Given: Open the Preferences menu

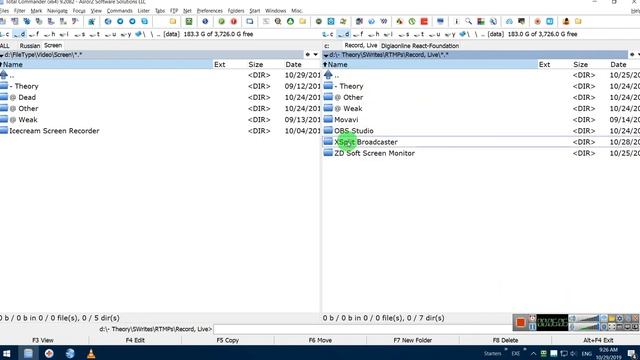Looking at the screenshot, I should [x=209, y=11].
